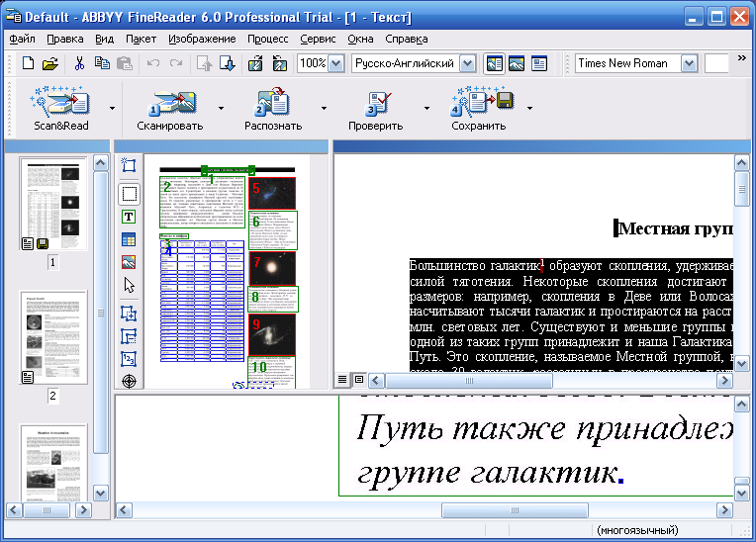Select the third page thumbnail
The height and width of the screenshot is (542, 756).
tap(53, 463)
